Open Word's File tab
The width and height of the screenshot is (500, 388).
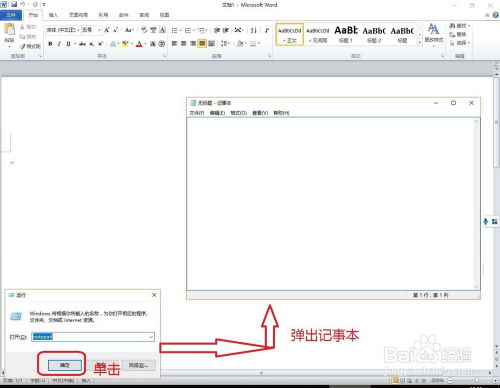11,15
